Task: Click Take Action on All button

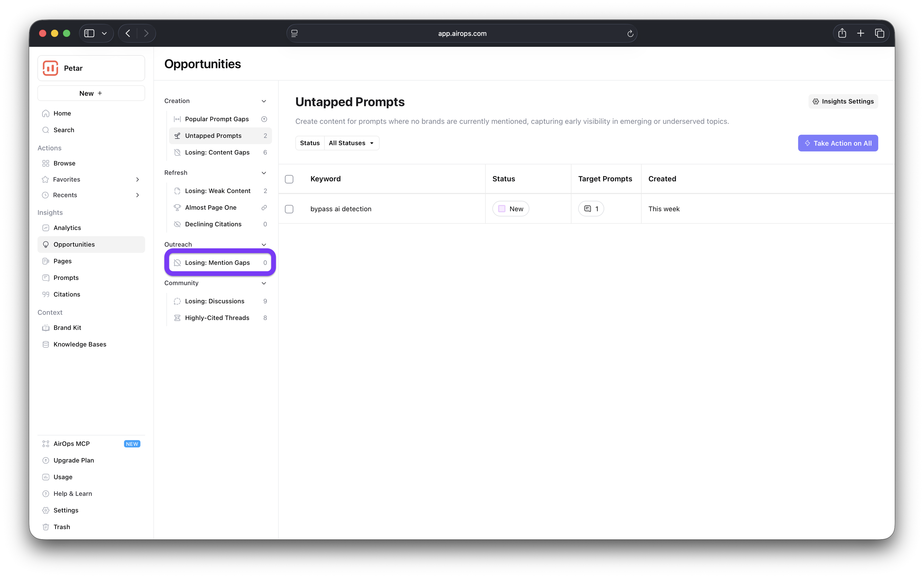Action: [x=838, y=143]
